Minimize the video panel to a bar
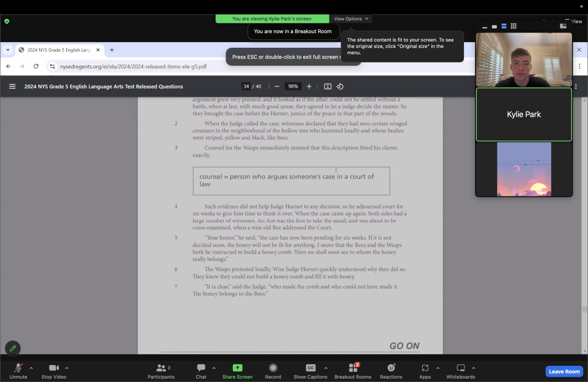Viewport: 588px width, 382px height. pos(485,27)
